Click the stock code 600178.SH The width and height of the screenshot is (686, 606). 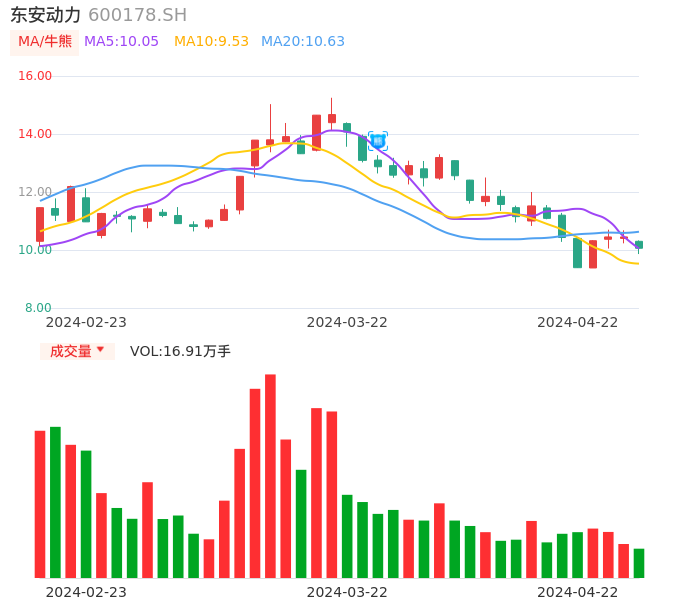click(x=137, y=15)
